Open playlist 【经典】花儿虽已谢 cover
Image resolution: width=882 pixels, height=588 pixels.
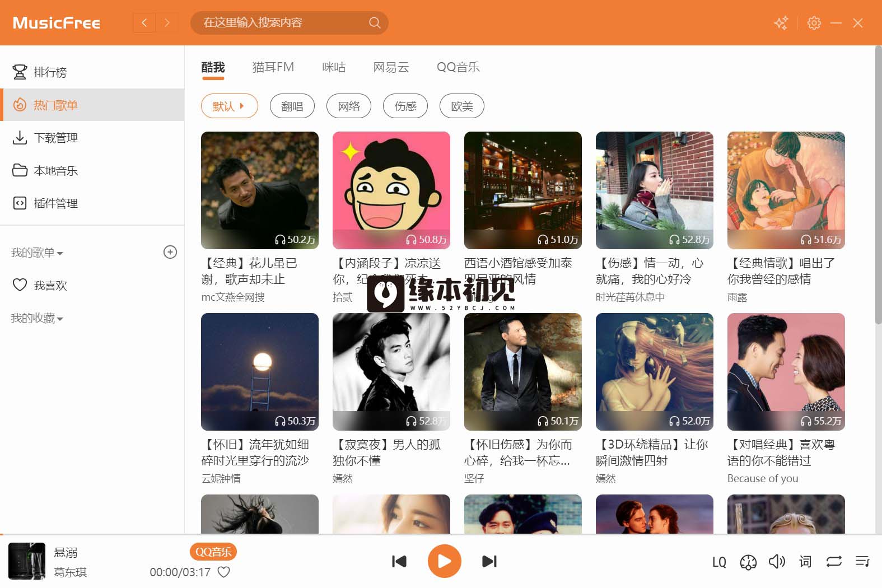pos(260,190)
